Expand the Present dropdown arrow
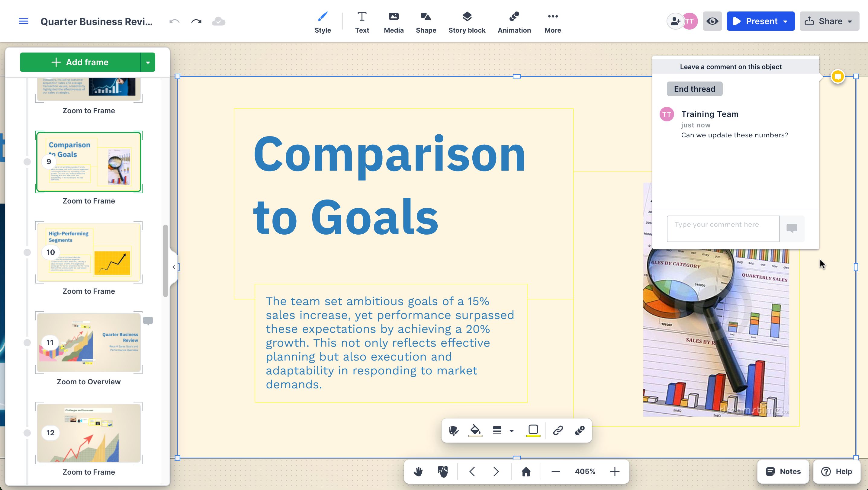The image size is (868, 490). pyautogui.click(x=786, y=21)
